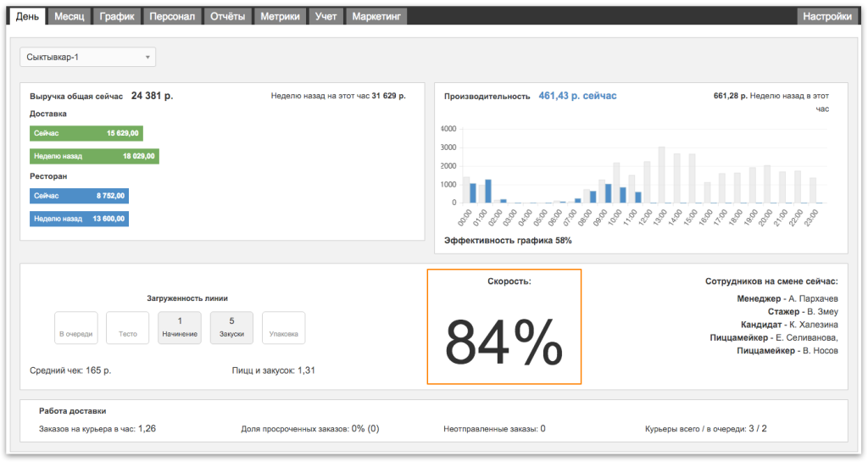Switch to the День tab
The width and height of the screenshot is (868, 462).
[x=27, y=17]
